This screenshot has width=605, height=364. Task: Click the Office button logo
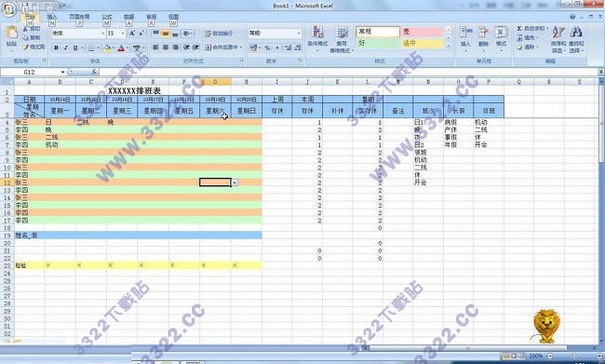[x=9, y=8]
